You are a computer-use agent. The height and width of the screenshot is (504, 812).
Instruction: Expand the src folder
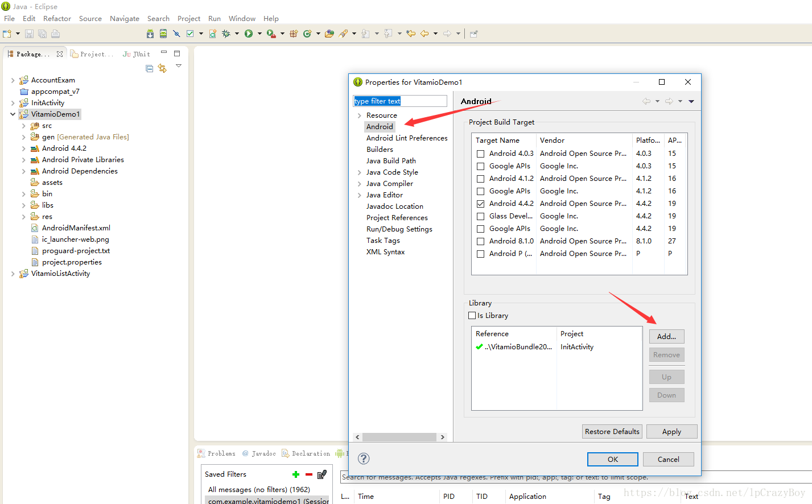(23, 126)
